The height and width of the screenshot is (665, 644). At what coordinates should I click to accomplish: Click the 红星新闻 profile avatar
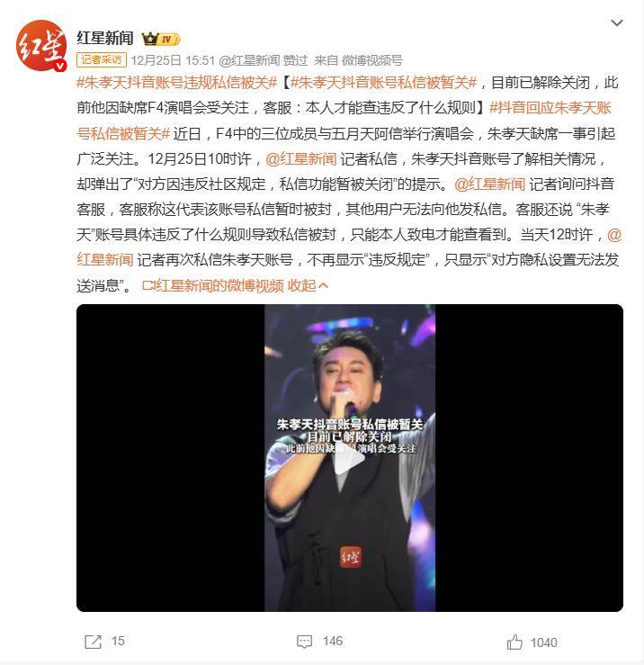coord(41,45)
